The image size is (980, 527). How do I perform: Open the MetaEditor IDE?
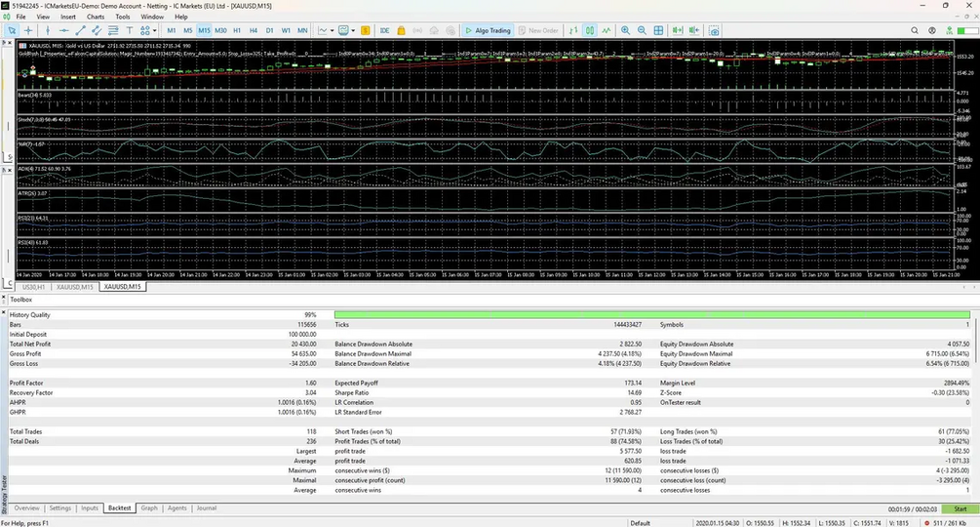(384, 30)
